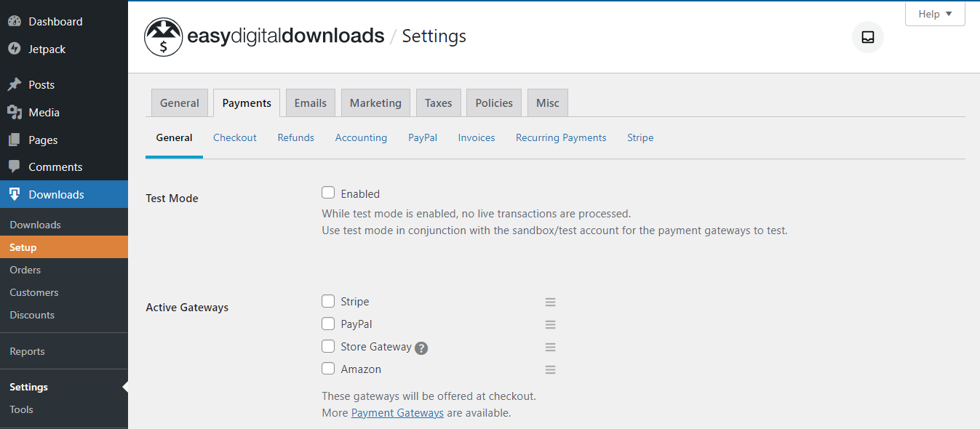This screenshot has height=429, width=980.
Task: Open the Dashboard menu item
Action: point(55,22)
